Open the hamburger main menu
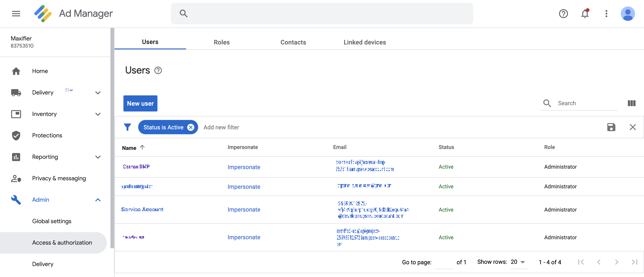 (16, 13)
